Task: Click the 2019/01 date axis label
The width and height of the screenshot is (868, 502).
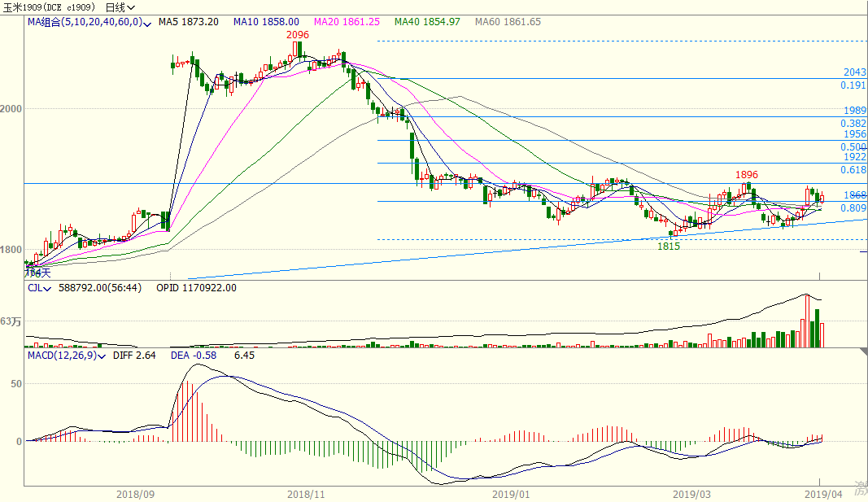Action: 512,494
